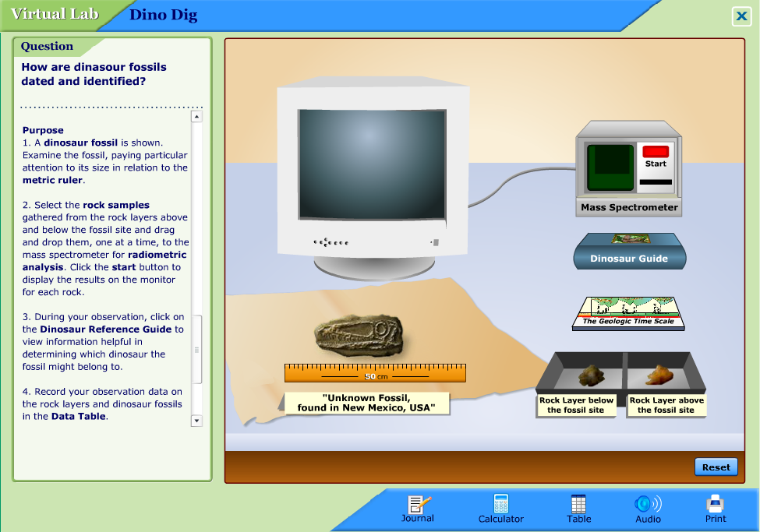Click the orange 50 cm metric ruler
The height and width of the screenshot is (532, 760).
tap(375, 373)
